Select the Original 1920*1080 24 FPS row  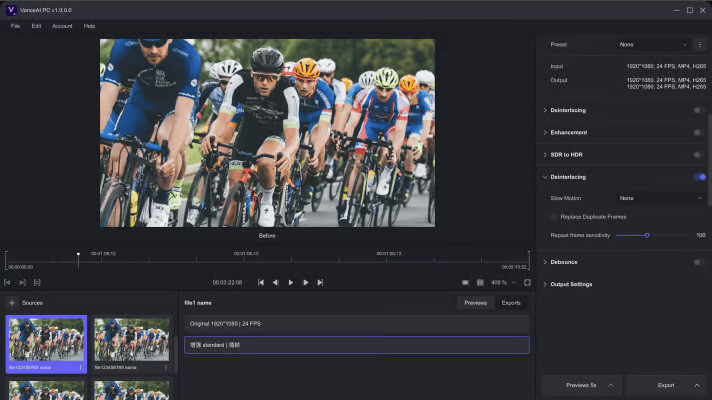[356, 324]
